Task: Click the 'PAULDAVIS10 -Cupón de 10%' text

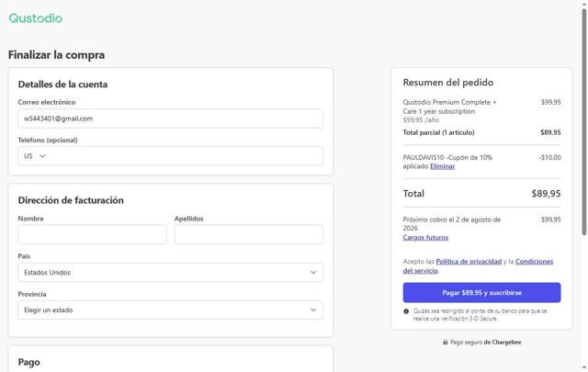Action: pos(447,157)
